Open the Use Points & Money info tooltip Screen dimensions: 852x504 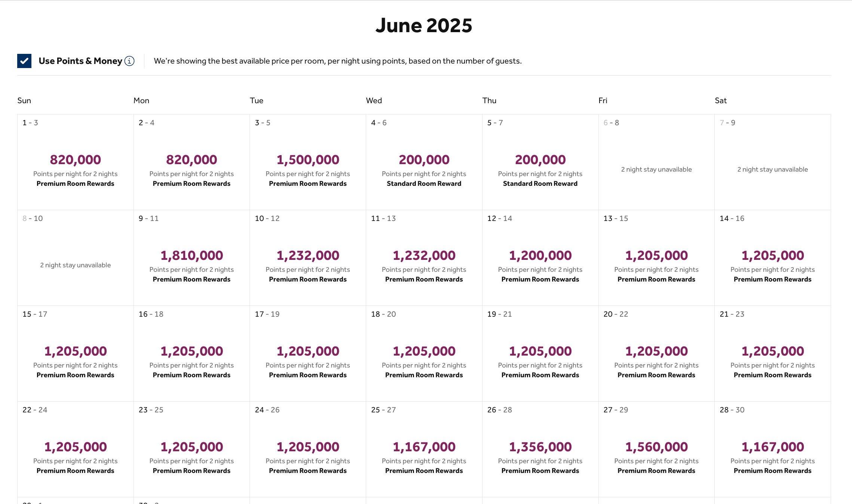point(129,61)
